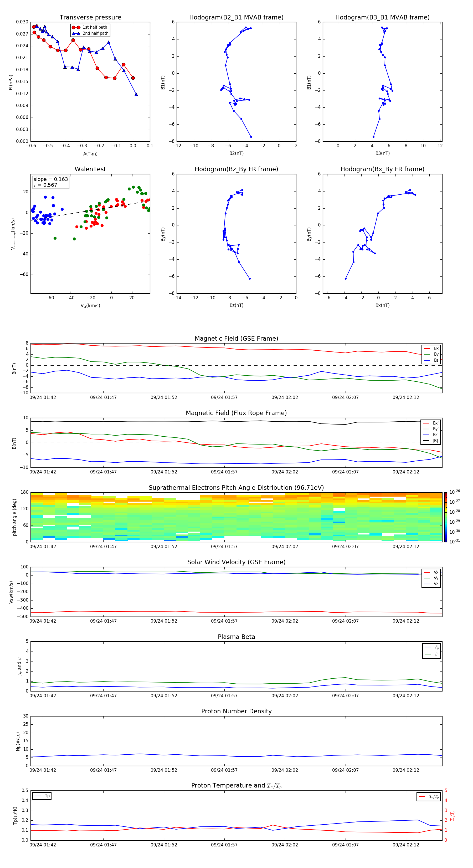The height and width of the screenshot is (868, 473).
Task: Click the 'Bx' legend entry in GSE panel
Action: click(431, 349)
